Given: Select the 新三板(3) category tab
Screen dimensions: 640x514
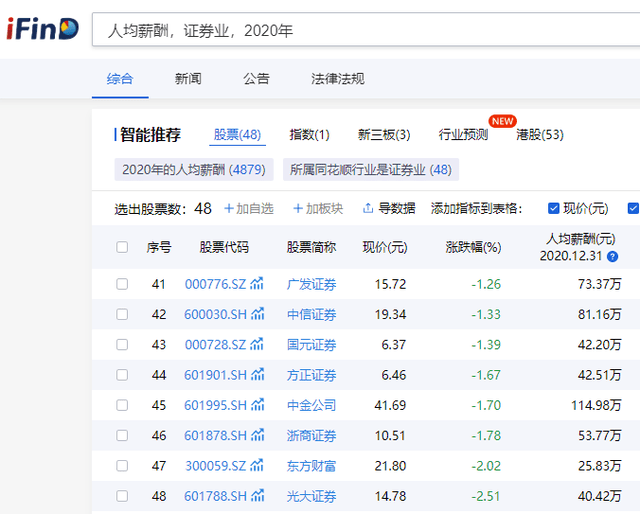Looking at the screenshot, I should click(384, 134).
